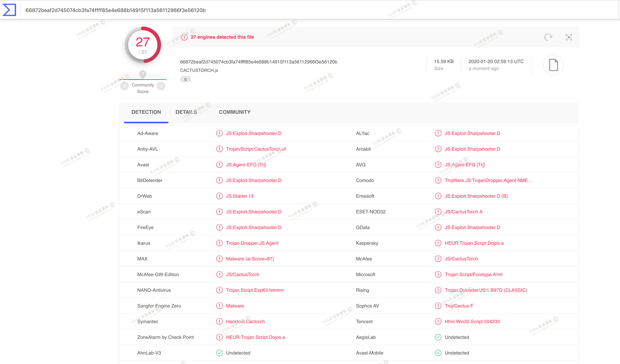Vote malicious with community X button
Viewport: 620px width, 364px height.
click(x=125, y=86)
